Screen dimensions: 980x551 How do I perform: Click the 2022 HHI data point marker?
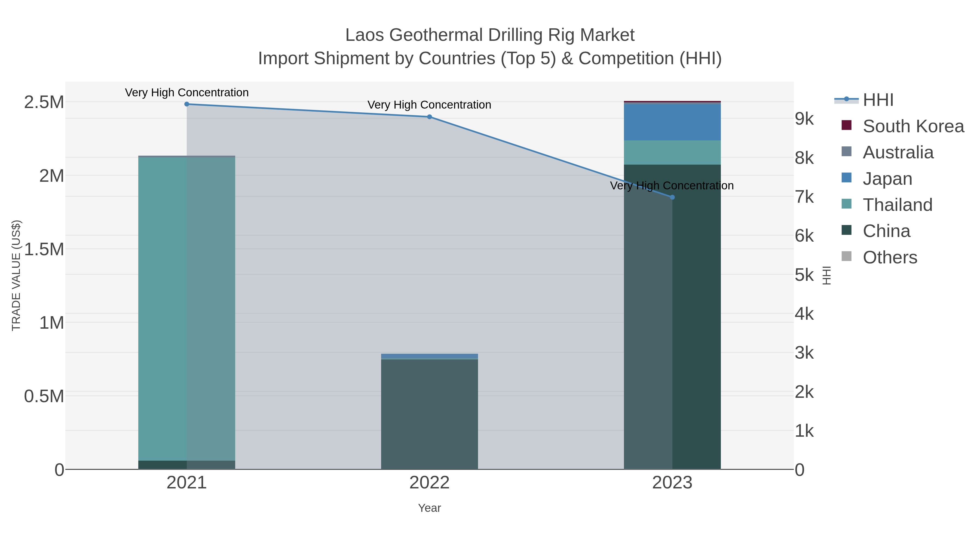click(x=430, y=117)
